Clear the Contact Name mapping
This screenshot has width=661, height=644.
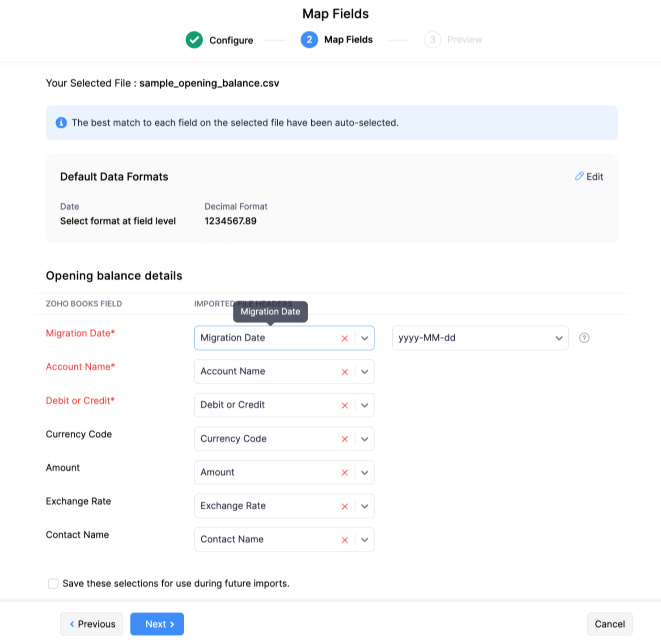(x=344, y=540)
